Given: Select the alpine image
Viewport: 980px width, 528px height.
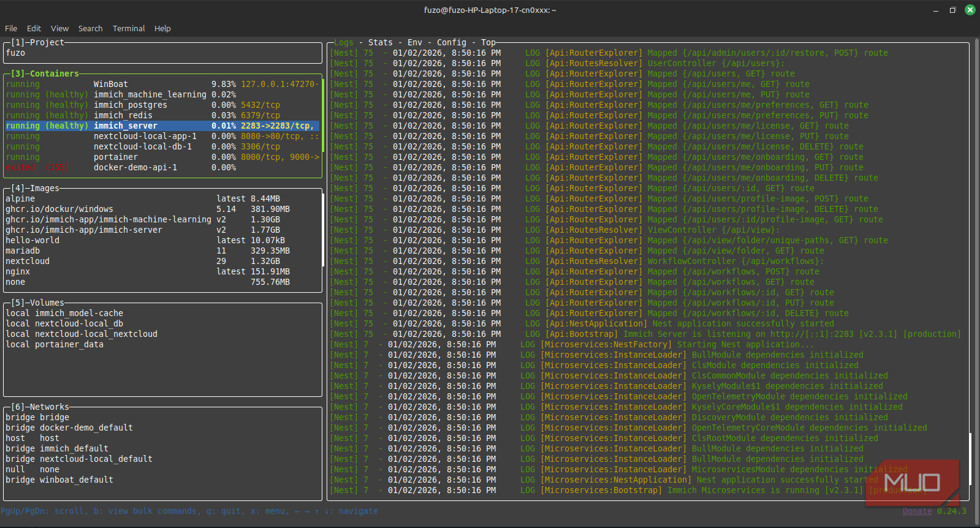Looking at the screenshot, I should click(162, 198).
